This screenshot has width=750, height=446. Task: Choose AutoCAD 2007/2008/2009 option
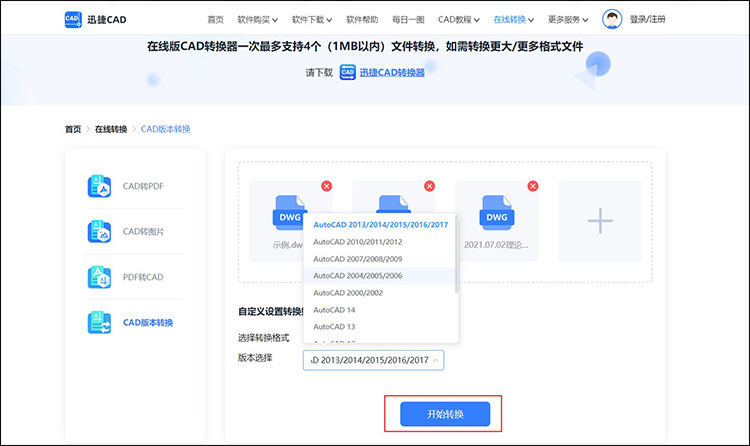pos(381,259)
